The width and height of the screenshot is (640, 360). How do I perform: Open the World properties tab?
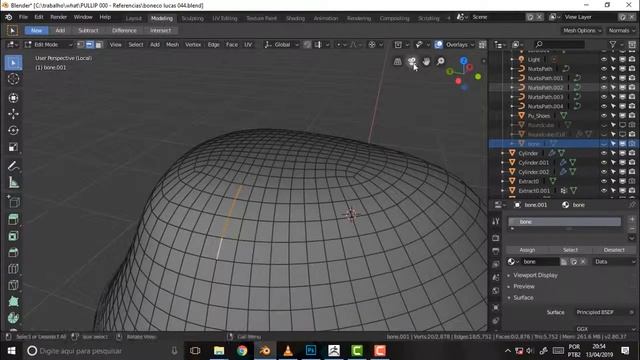pyautogui.click(x=496, y=291)
